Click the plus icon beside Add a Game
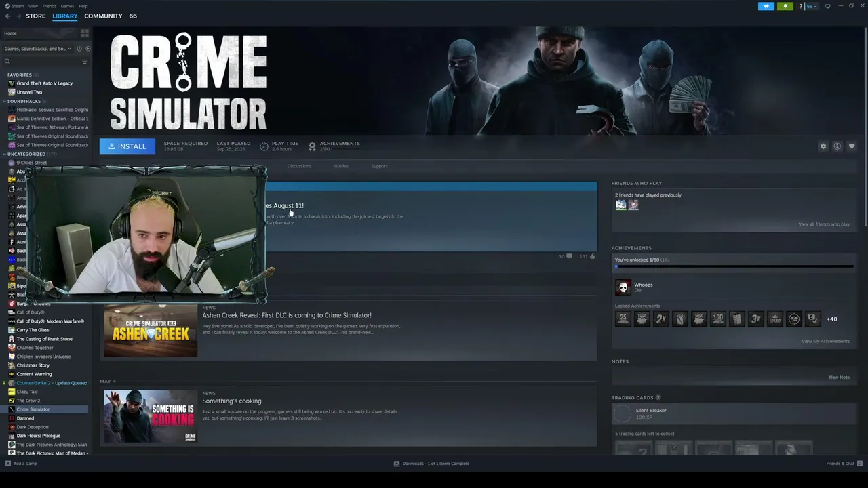 [7, 464]
